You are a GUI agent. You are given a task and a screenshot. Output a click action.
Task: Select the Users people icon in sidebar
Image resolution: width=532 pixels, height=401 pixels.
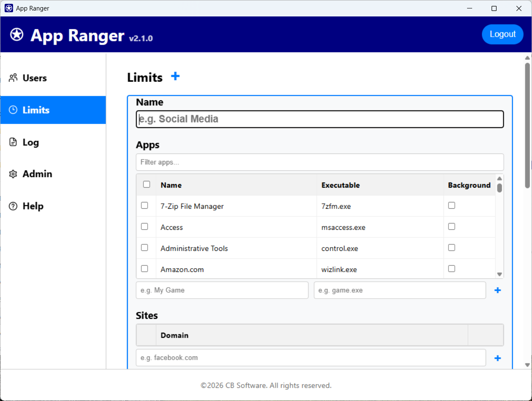tap(13, 78)
